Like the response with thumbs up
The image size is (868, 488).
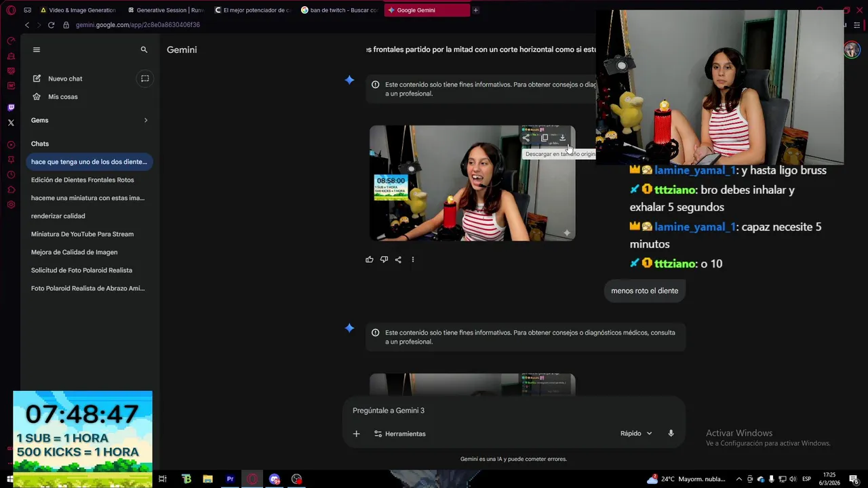coord(370,260)
